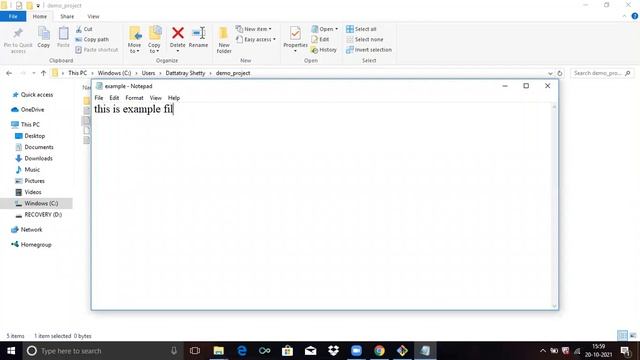Create a New folder from ribbon
This screenshot has height=360, width=640.
pyautogui.click(x=224, y=40)
